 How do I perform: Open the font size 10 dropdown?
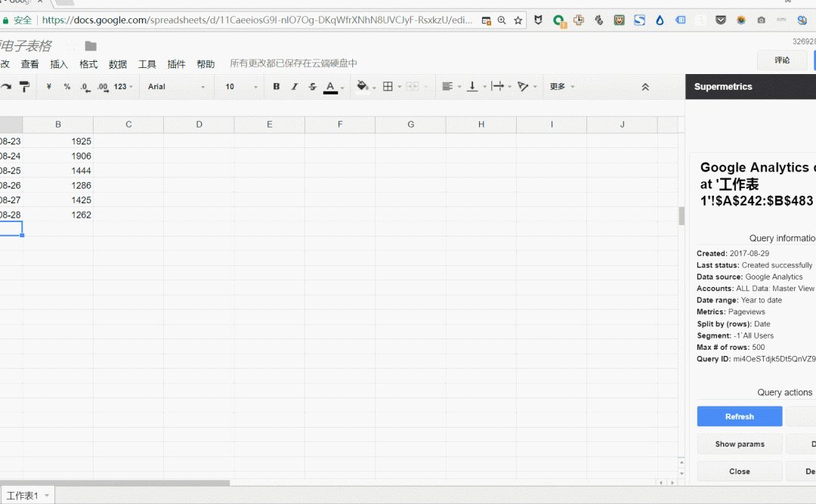[242, 86]
